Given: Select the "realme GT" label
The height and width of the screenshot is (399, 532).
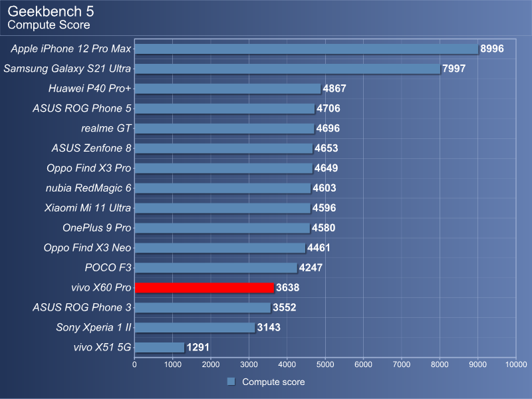Looking at the screenshot, I should (106, 128).
